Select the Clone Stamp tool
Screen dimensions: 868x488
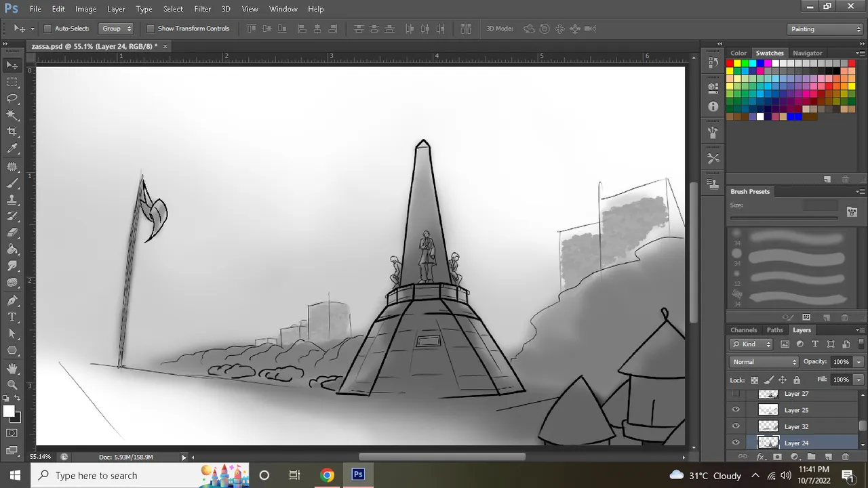(12, 201)
